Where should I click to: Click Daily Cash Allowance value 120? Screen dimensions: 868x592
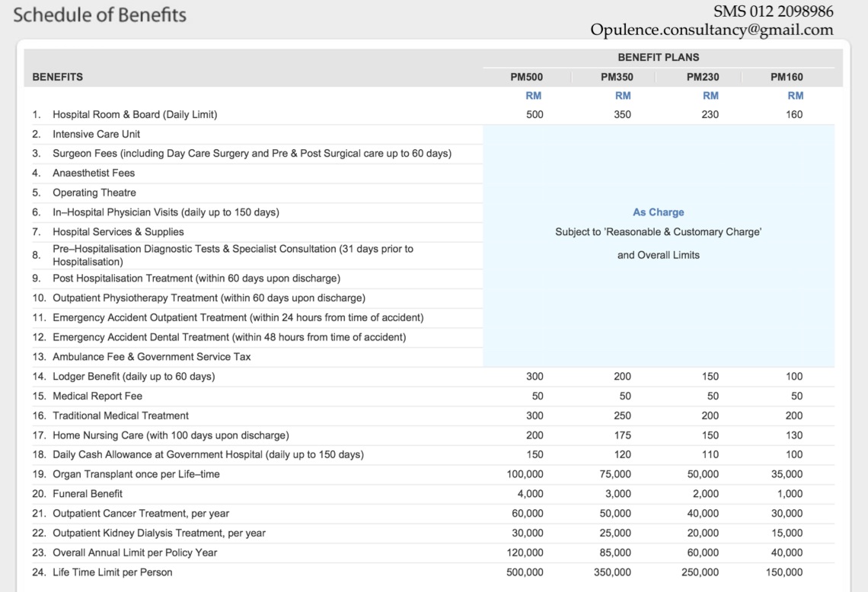pyautogui.click(x=622, y=455)
